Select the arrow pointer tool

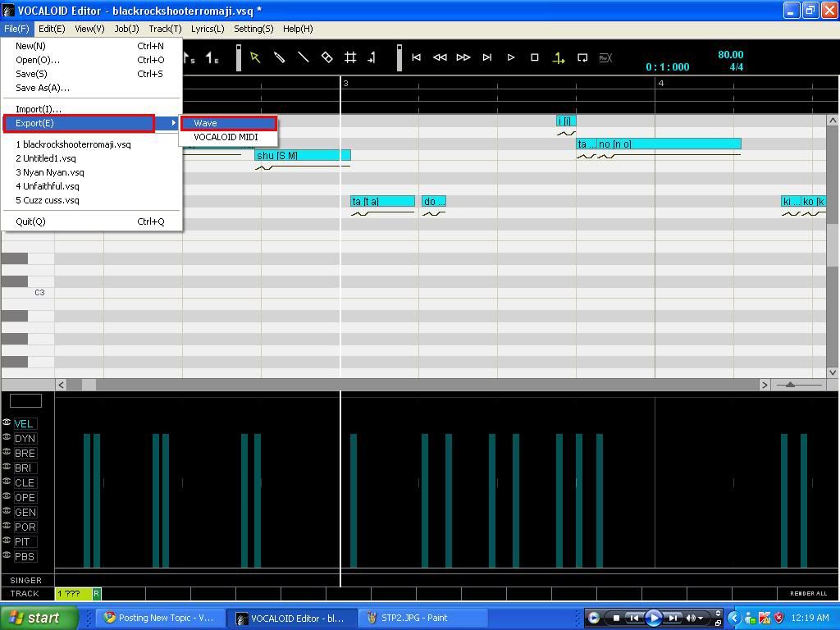(255, 57)
